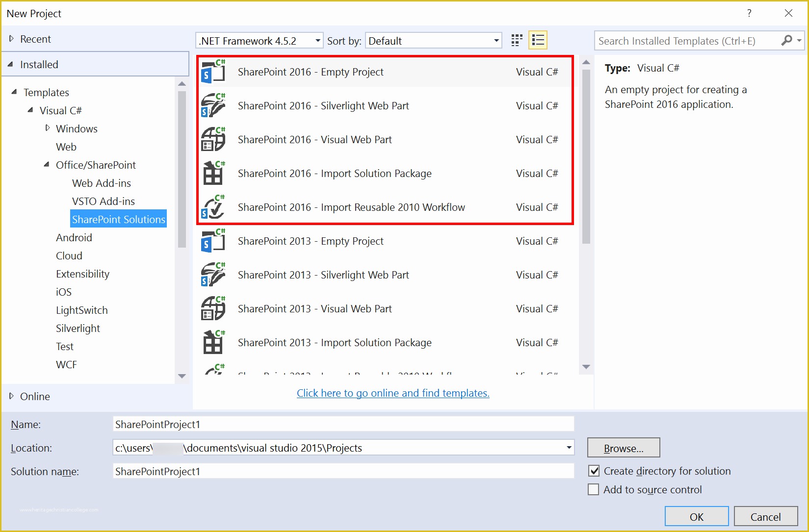
Task: Collapse the Office/SharePoint tree node
Action: point(47,164)
